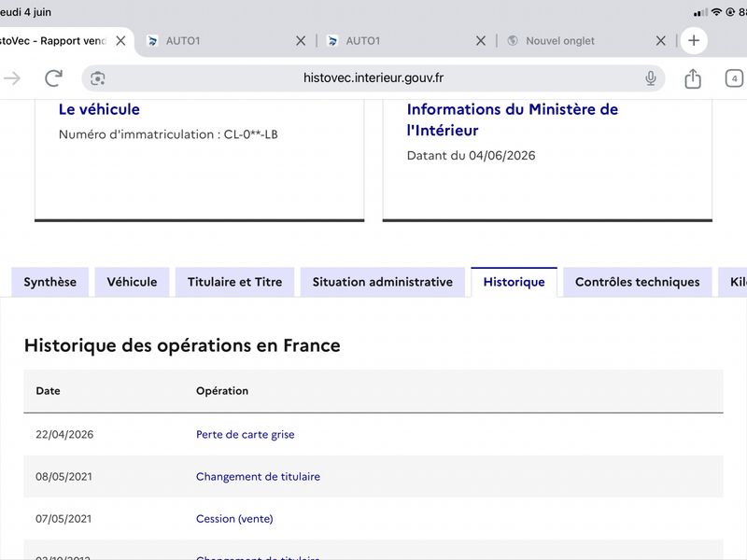Close the HistoVec Rapport tab
Screen dimensions: 747x560
tap(121, 41)
